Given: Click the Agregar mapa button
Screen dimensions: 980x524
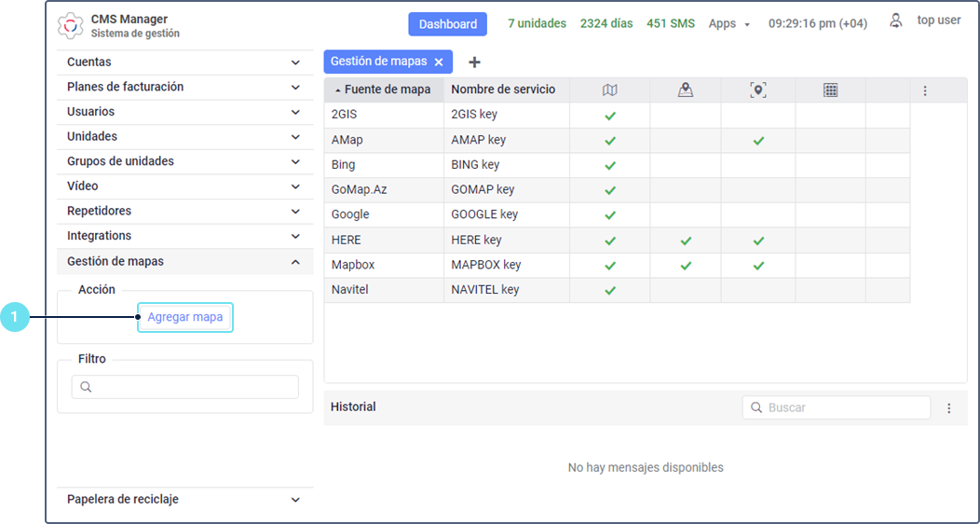Looking at the screenshot, I should [185, 317].
